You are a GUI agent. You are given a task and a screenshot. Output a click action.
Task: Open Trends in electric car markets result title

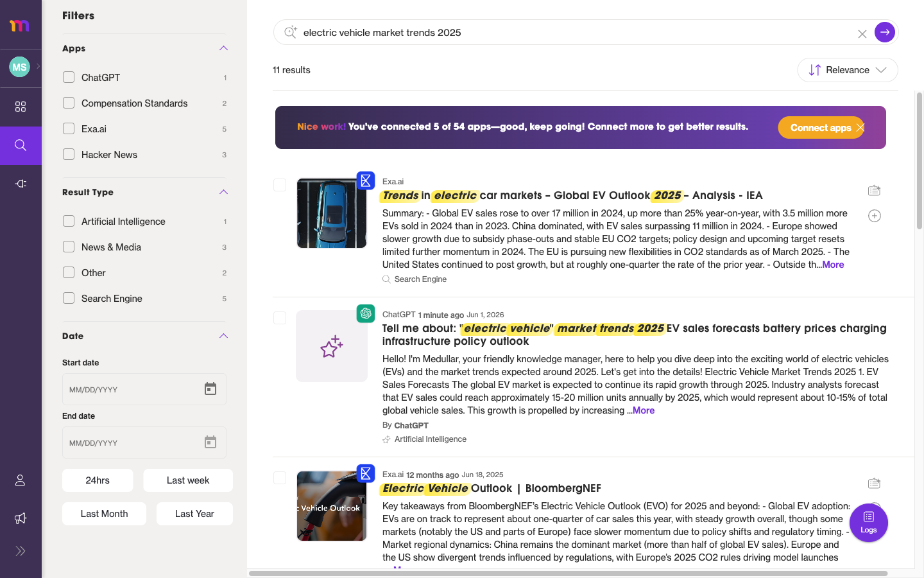(572, 195)
